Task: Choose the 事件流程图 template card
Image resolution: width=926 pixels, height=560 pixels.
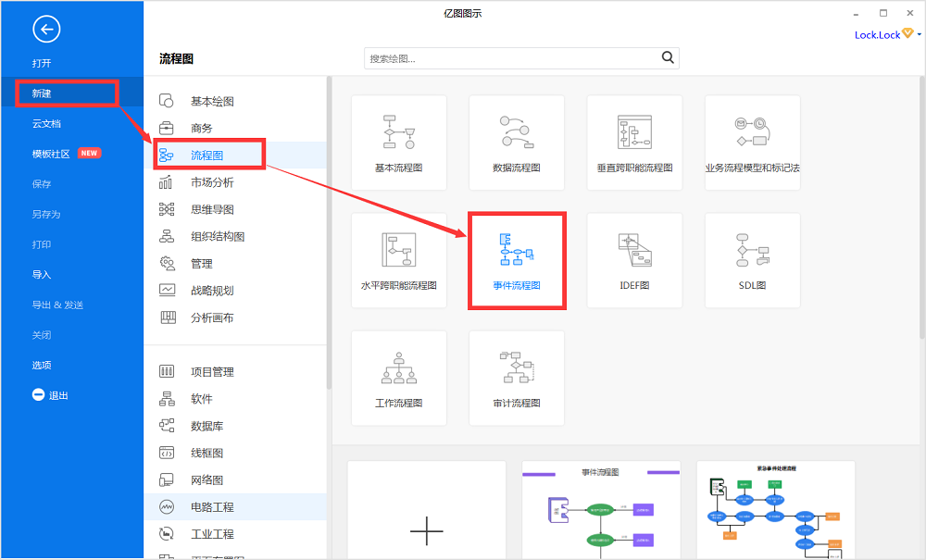Action: click(517, 260)
